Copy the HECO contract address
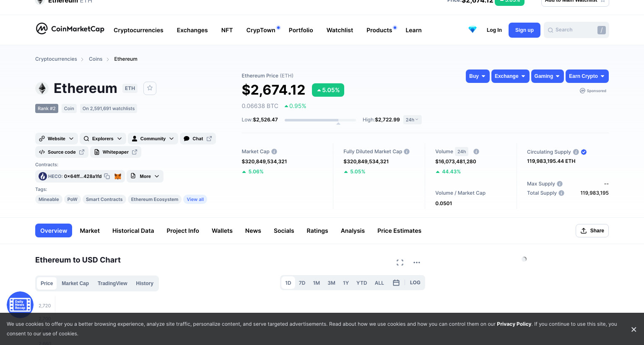 coord(107,176)
